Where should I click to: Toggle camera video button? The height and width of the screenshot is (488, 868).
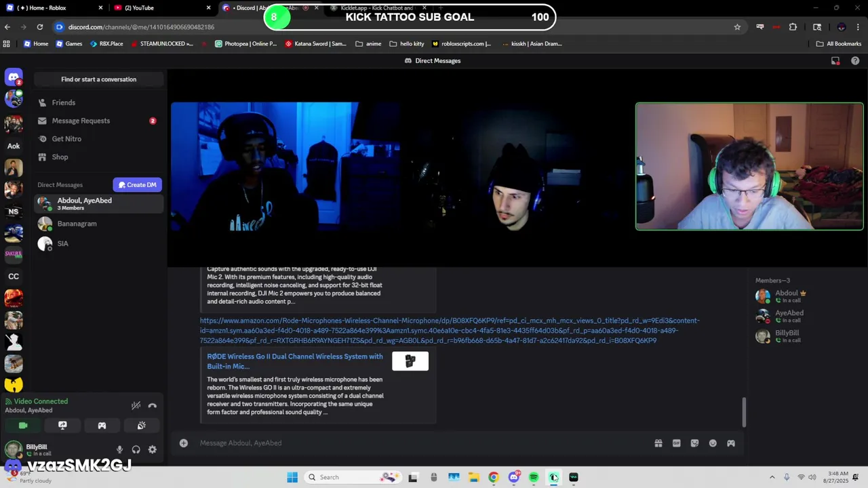23,426
